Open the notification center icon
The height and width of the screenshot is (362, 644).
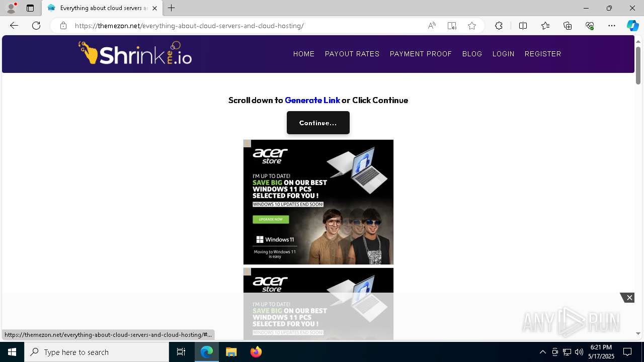coord(627,352)
